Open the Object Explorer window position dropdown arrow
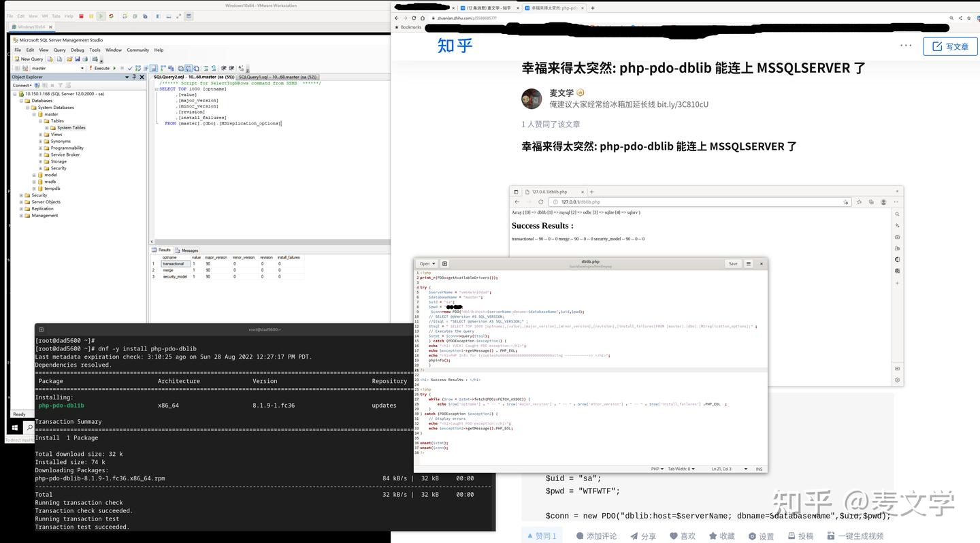 pos(127,77)
